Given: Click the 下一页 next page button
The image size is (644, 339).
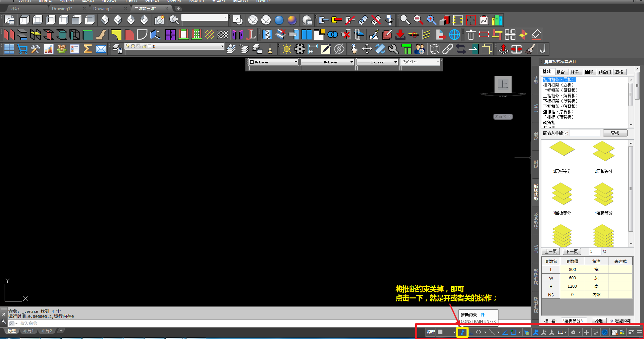Looking at the screenshot, I should (x=572, y=251).
